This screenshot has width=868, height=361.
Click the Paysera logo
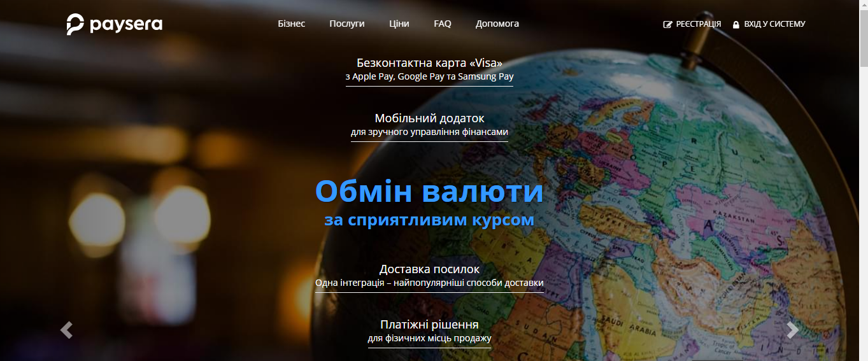point(115,24)
